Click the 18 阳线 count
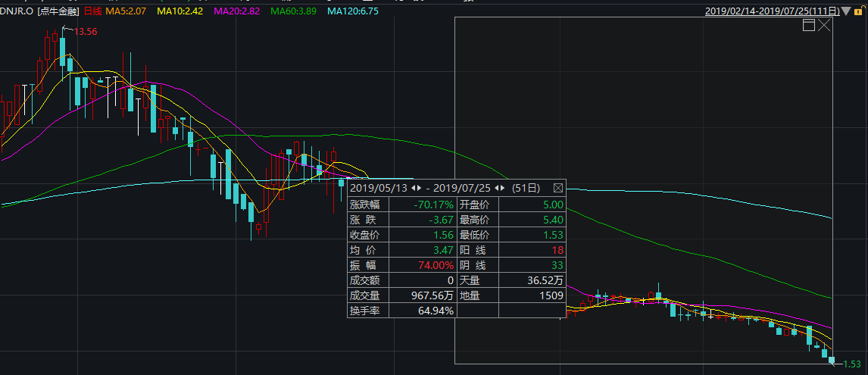The height and width of the screenshot is (375, 868). [557, 250]
